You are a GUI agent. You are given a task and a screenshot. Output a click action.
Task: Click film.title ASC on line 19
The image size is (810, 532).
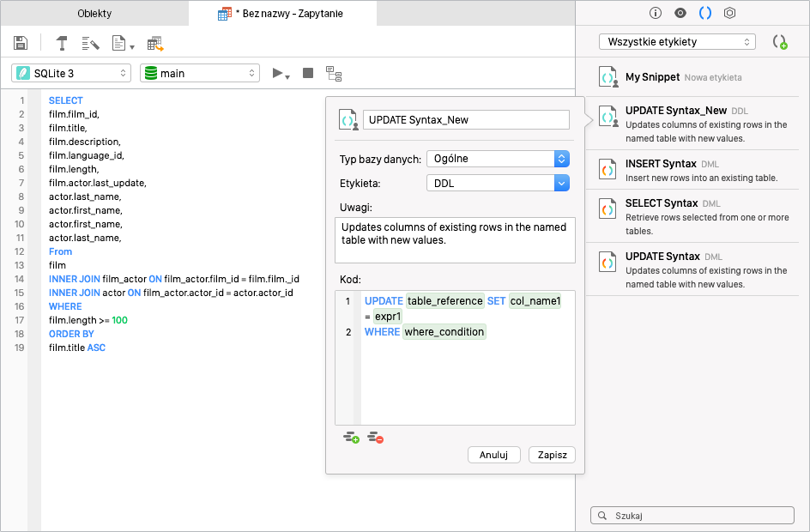pyautogui.click(x=77, y=348)
